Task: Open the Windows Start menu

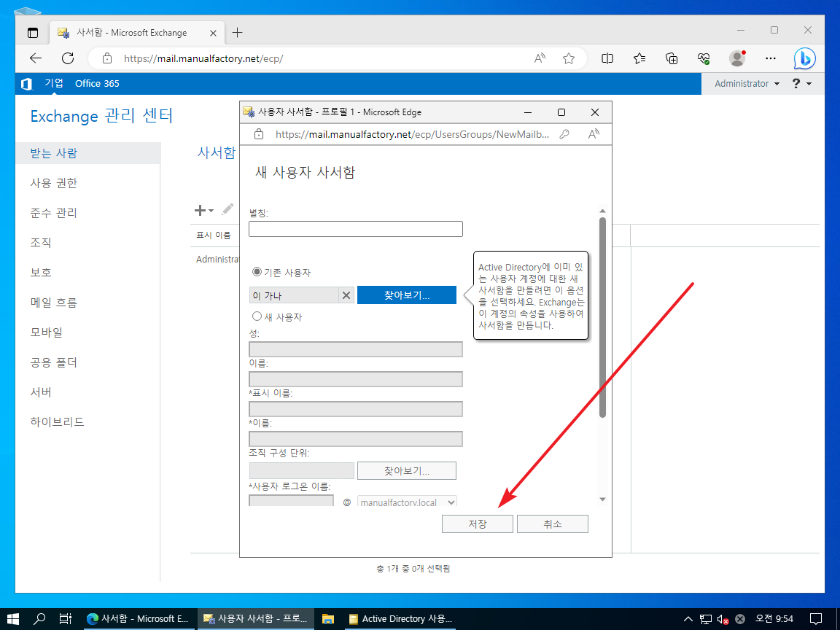Action: coord(13,619)
